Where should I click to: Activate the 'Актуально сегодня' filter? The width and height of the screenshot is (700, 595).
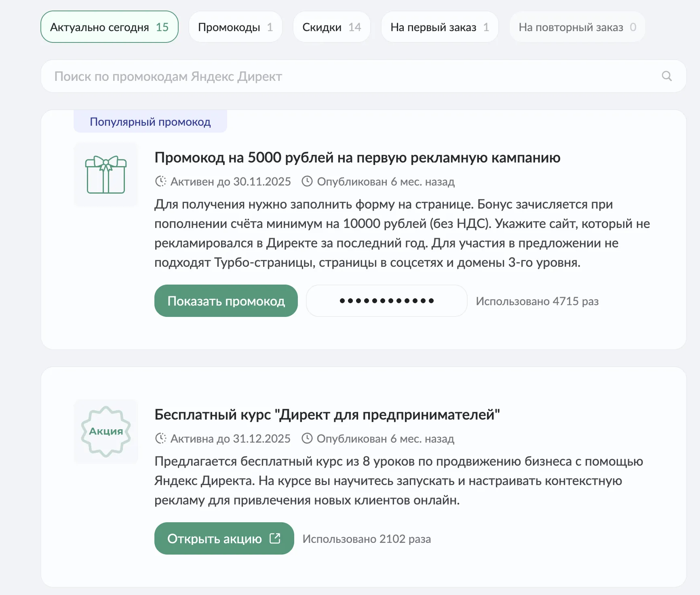(x=109, y=27)
